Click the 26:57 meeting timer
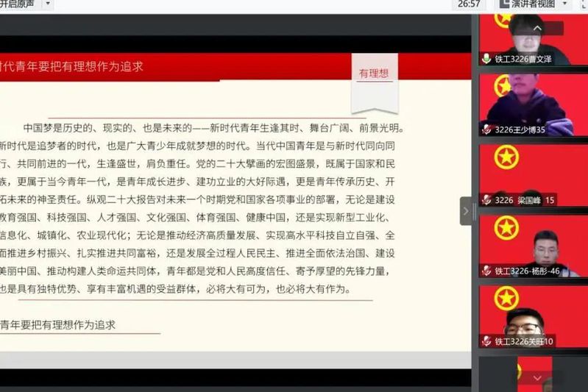This screenshot has height=392, width=588. tap(469, 4)
